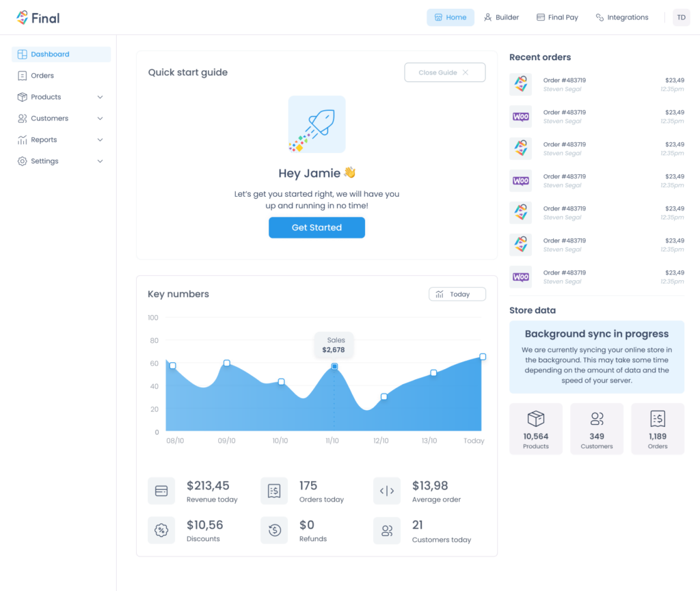
Task: Click the Refunds icon
Action: [x=274, y=530]
